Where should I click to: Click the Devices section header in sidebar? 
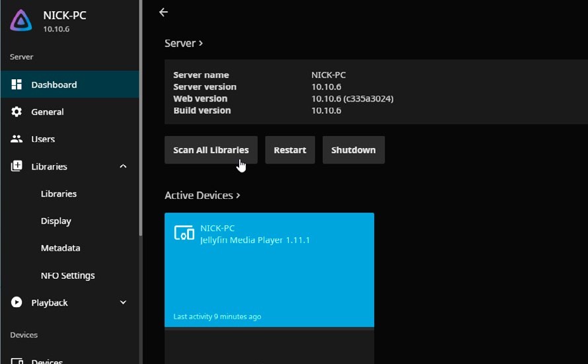(x=24, y=335)
